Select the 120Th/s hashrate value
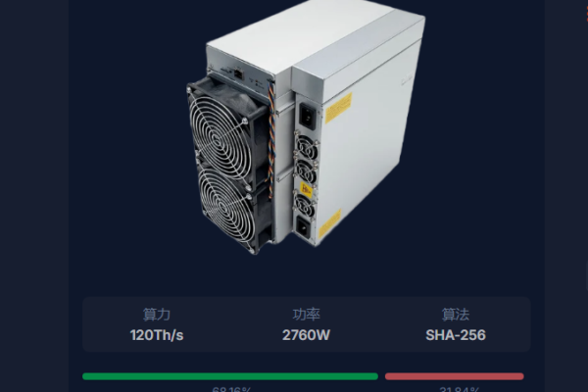The image size is (588, 392). [157, 335]
